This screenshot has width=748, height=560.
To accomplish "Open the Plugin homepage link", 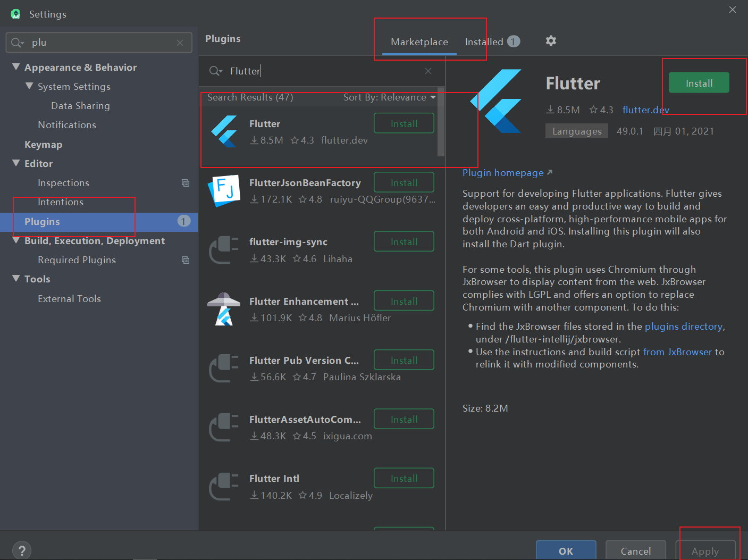I will (x=507, y=173).
